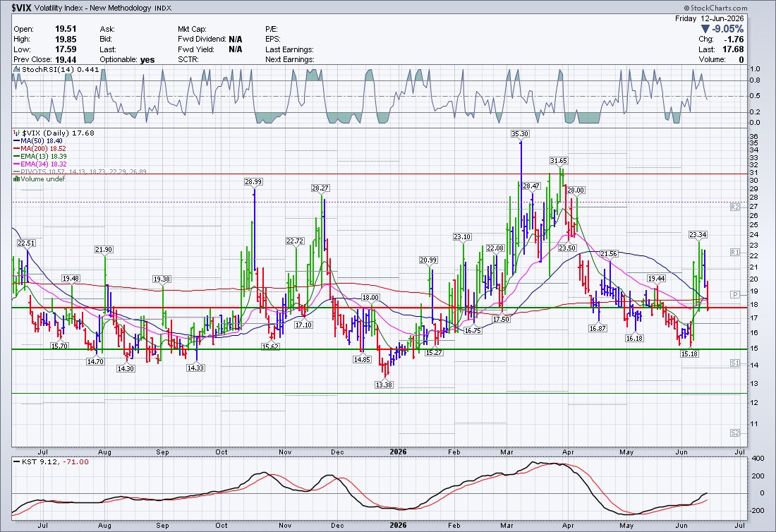Image resolution: width=776 pixels, height=532 pixels.
Task: Click the KST 9.12 indicator label
Action: coord(40,461)
